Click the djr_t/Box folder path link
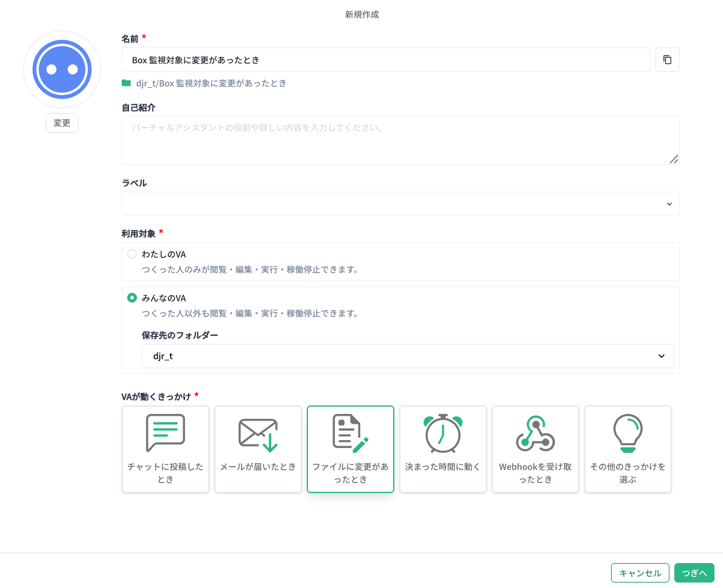This screenshot has height=588, width=723. click(211, 83)
